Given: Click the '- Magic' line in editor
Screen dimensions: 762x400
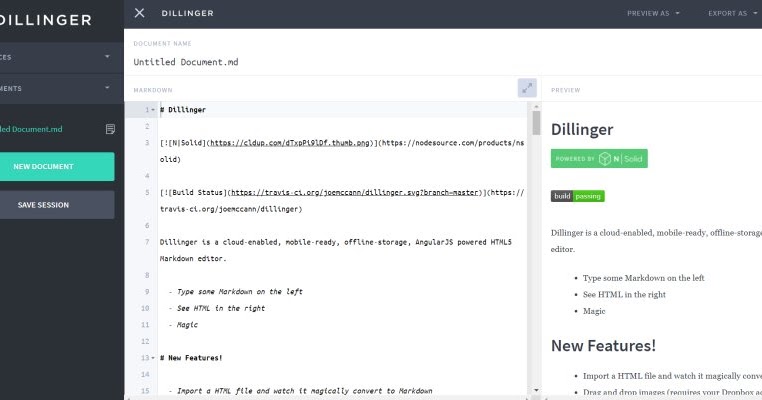Looking at the screenshot, I should tap(183, 325).
